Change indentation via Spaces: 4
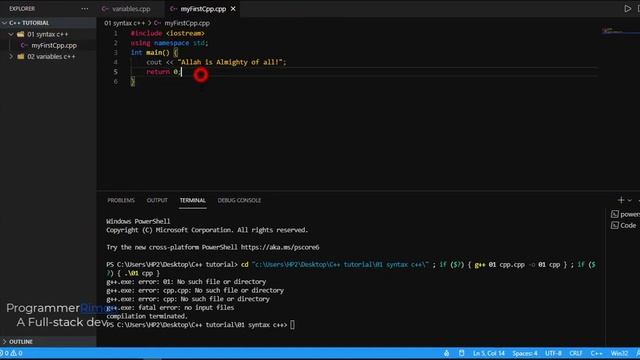 tap(525, 353)
